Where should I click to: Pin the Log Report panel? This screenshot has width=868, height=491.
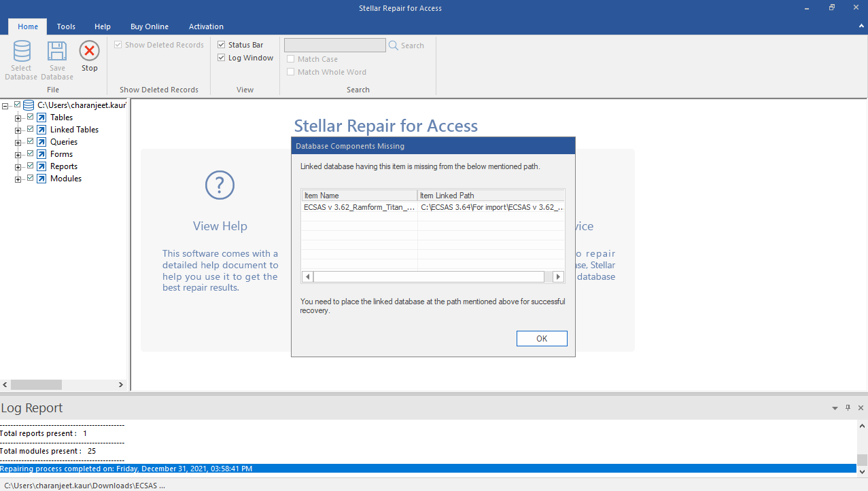click(848, 408)
